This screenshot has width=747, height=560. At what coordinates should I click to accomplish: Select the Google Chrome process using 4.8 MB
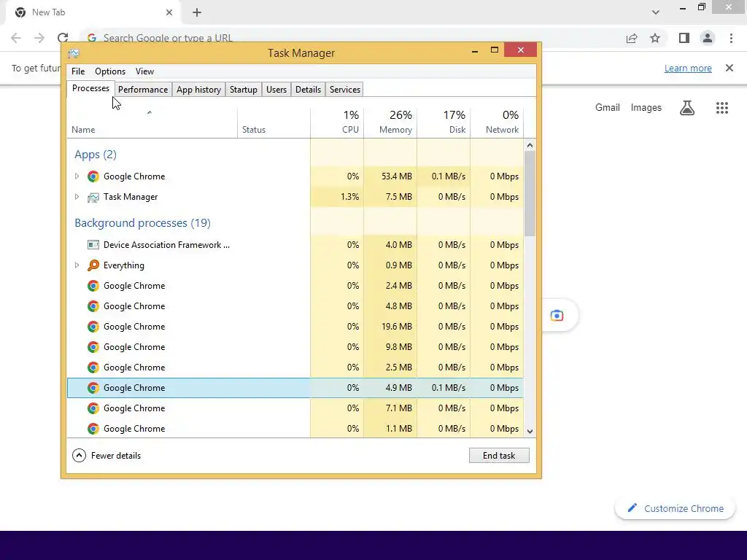click(x=295, y=306)
